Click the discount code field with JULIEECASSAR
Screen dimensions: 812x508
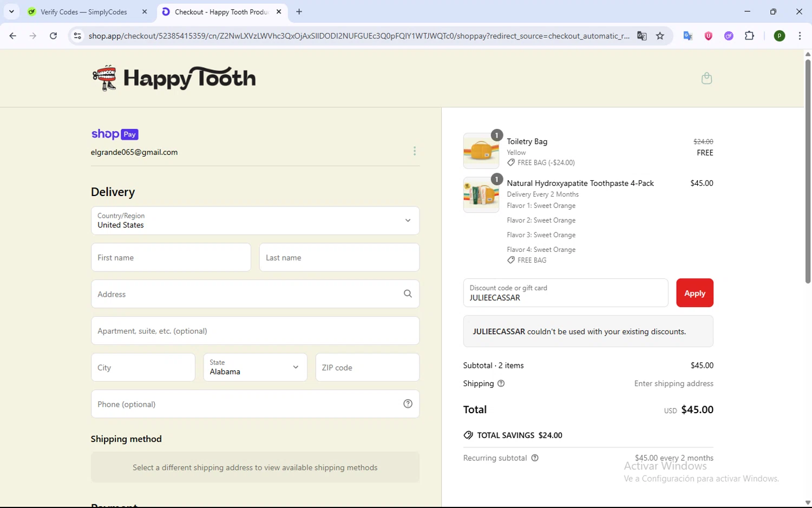click(x=566, y=293)
